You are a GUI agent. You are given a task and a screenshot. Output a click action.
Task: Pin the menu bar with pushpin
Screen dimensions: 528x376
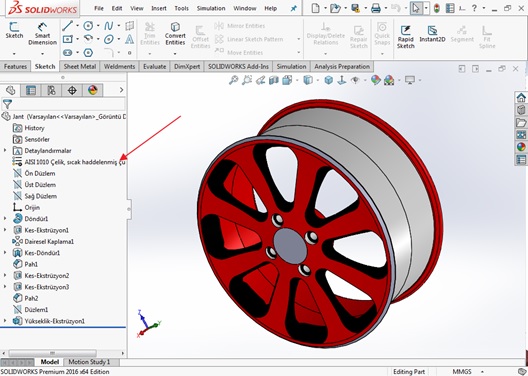294,8
